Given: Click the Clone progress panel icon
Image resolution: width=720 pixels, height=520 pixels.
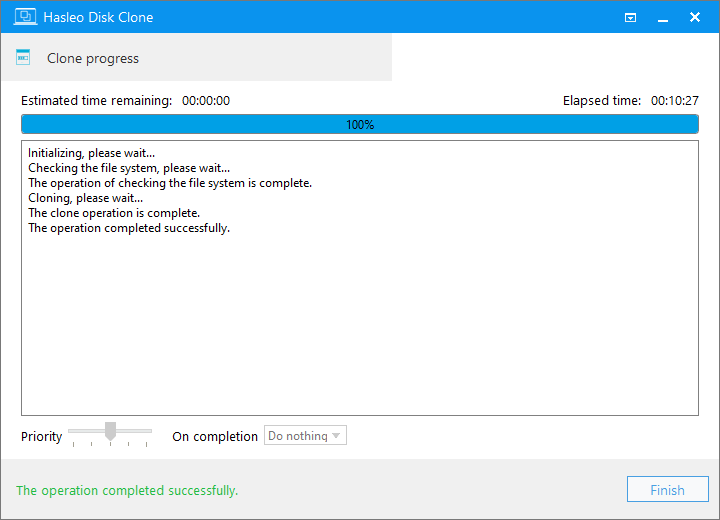Looking at the screenshot, I should tap(23, 57).
